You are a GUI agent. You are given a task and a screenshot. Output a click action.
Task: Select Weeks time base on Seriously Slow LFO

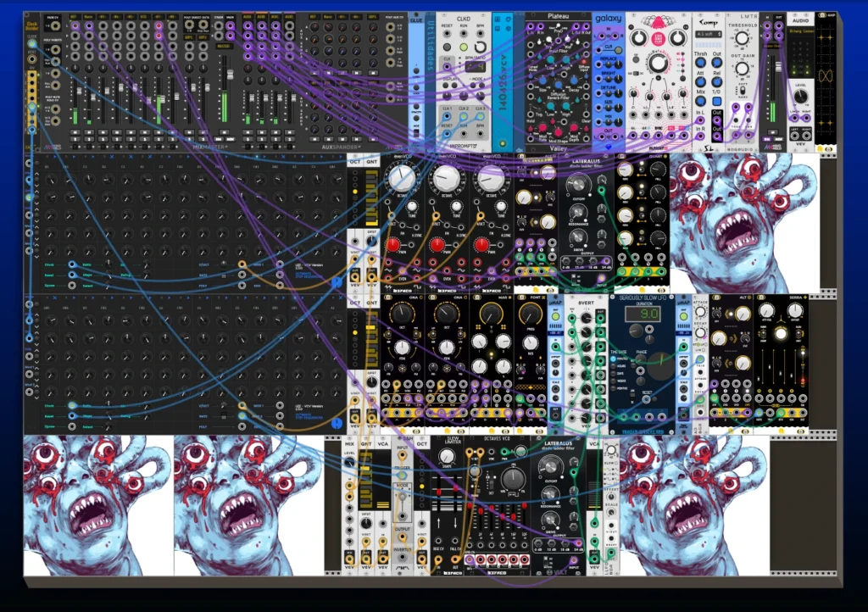point(614,381)
